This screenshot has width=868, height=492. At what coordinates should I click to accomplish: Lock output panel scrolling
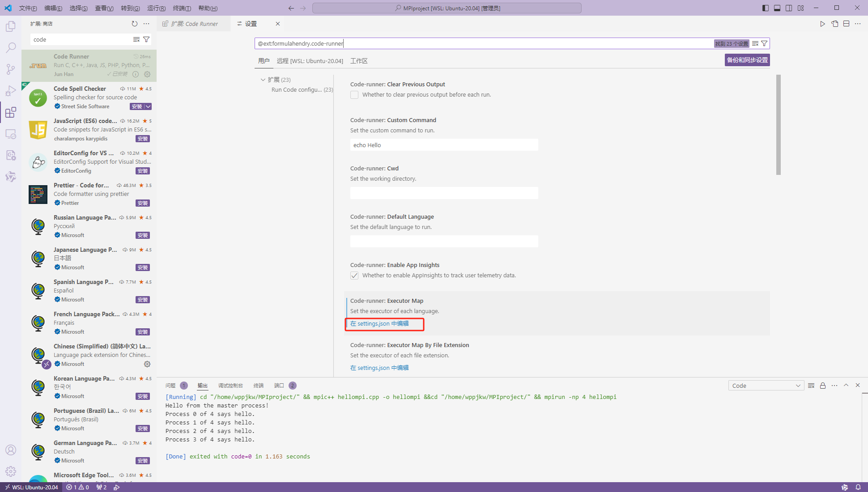(x=823, y=386)
